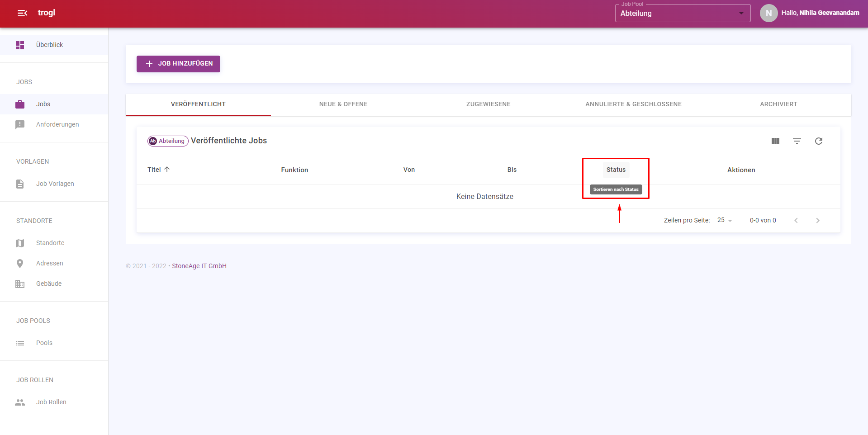
Task: Open the Job Pool Abteilung dropdown
Action: [x=683, y=13]
